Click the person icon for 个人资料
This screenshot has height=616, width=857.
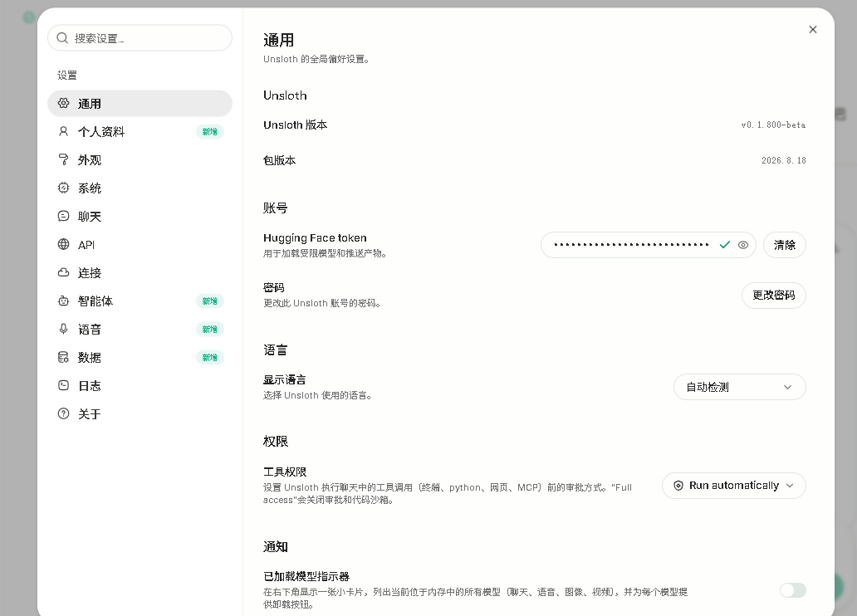pyautogui.click(x=63, y=132)
